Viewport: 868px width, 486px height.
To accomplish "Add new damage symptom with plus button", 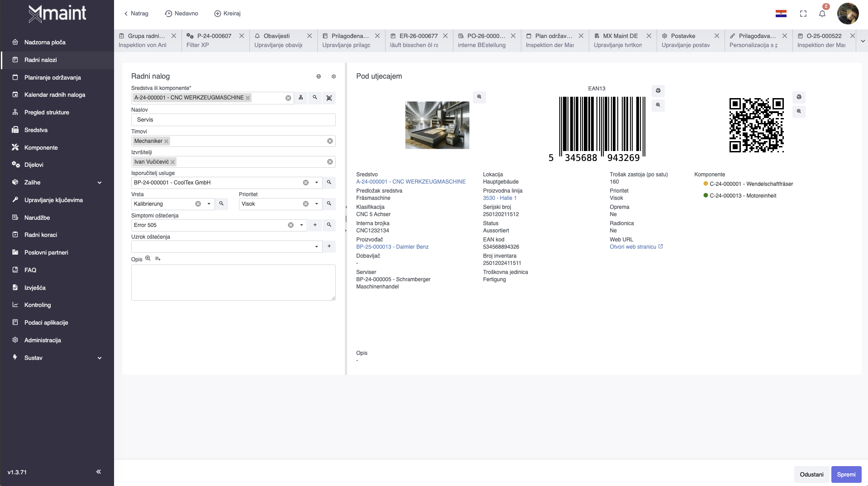I will (315, 225).
